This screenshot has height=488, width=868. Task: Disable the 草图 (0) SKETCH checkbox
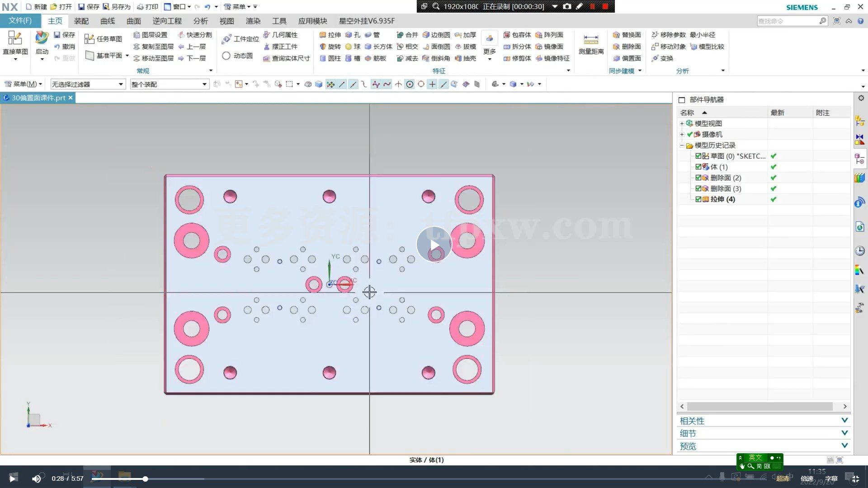pos(698,156)
